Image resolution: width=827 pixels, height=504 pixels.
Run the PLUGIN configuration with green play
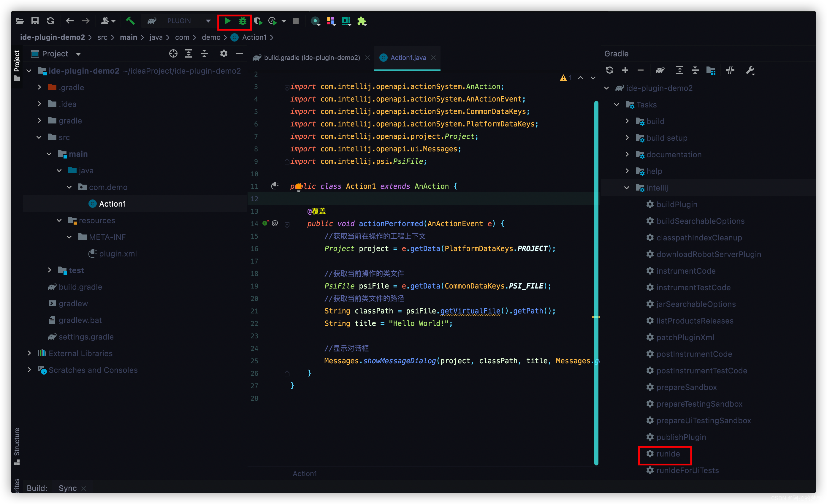point(227,21)
